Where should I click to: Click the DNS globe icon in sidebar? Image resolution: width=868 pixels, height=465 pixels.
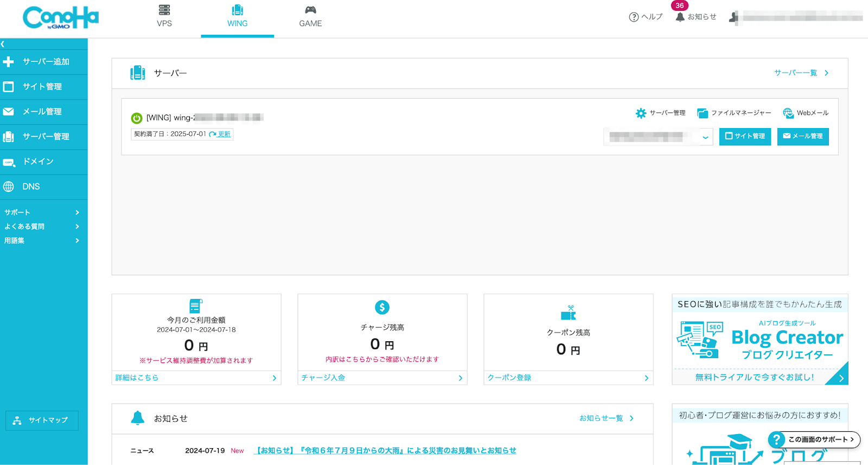tap(8, 187)
